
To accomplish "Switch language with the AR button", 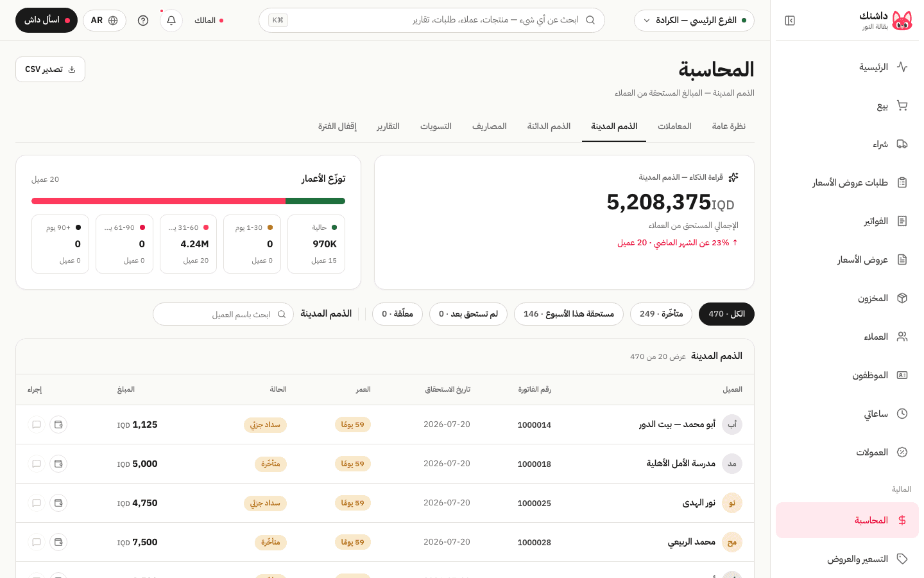I will click(105, 21).
